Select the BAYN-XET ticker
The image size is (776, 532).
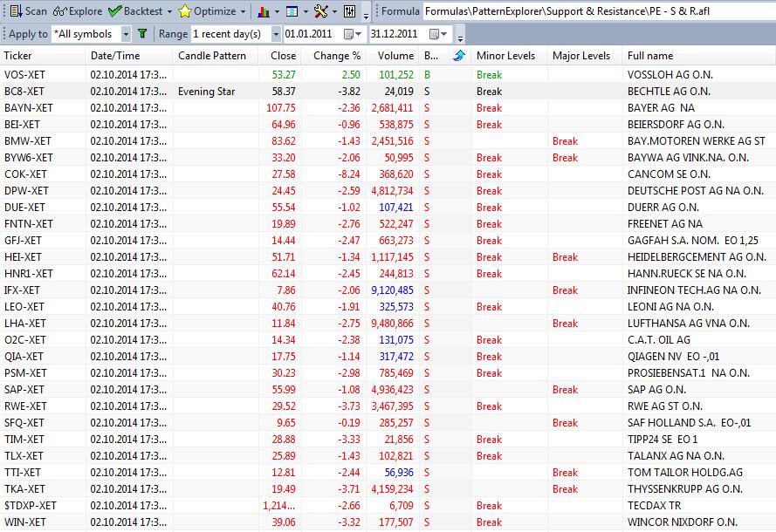point(29,108)
